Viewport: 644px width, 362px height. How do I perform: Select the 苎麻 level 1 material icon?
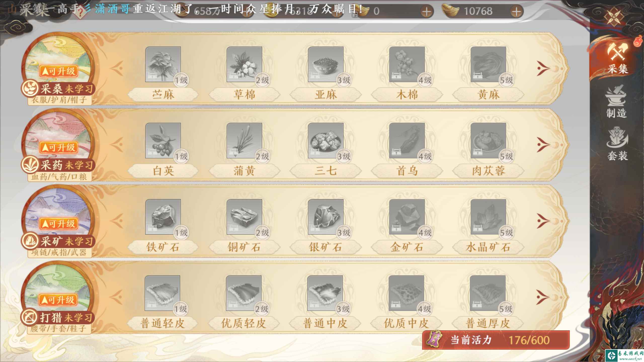[163, 64]
